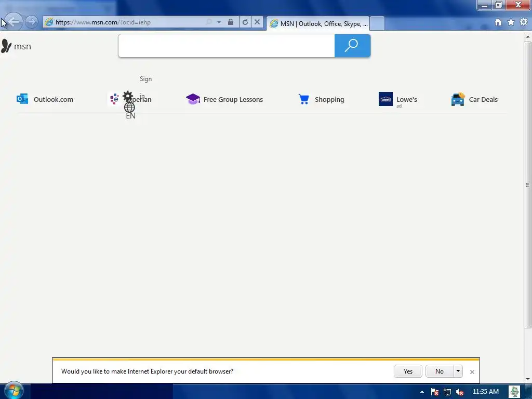532x399 pixels.
Task: Focus the MSN web search box
Action: 227,46
